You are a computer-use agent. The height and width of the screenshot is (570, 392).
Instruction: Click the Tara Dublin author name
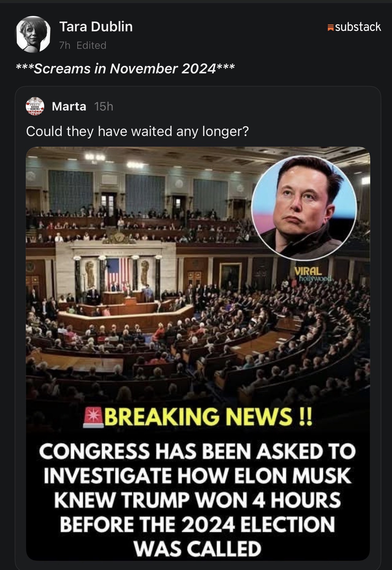click(x=96, y=27)
